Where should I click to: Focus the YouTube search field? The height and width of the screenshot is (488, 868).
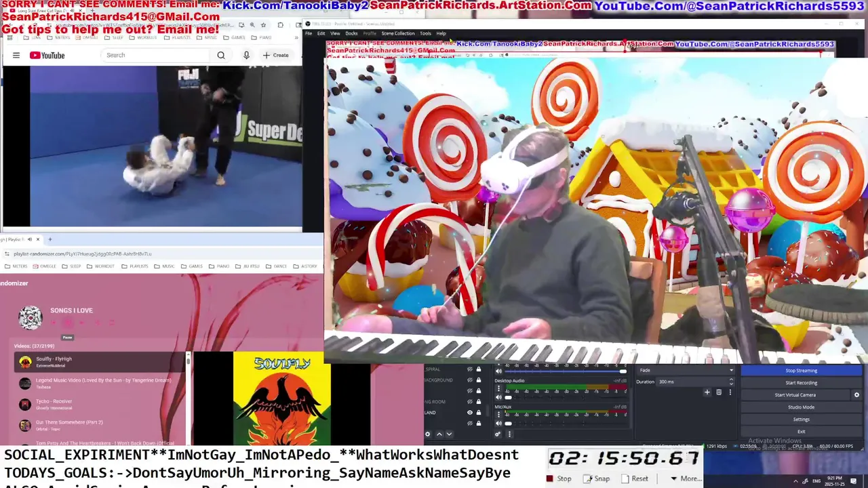coord(157,55)
